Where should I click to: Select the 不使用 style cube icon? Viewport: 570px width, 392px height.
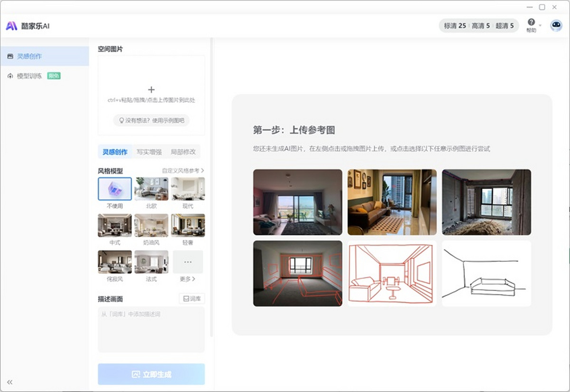[x=115, y=189]
